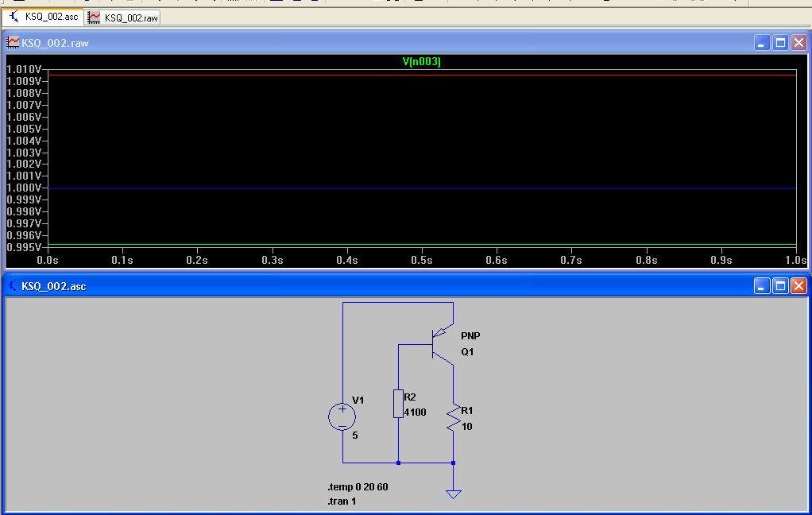Viewport: 812px width, 515px height.
Task: Click the Q1 reference label
Action: [467, 352]
